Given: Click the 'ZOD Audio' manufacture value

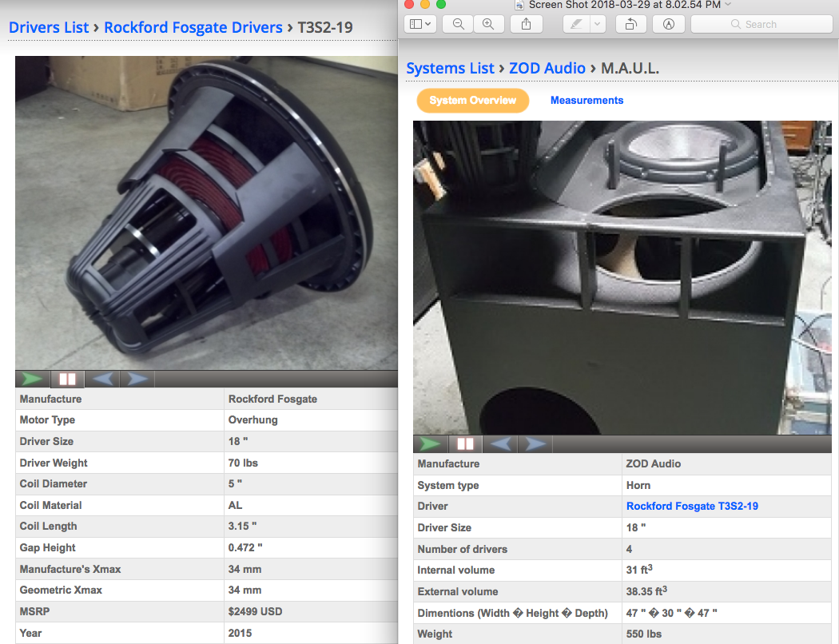Looking at the screenshot, I should point(654,463).
